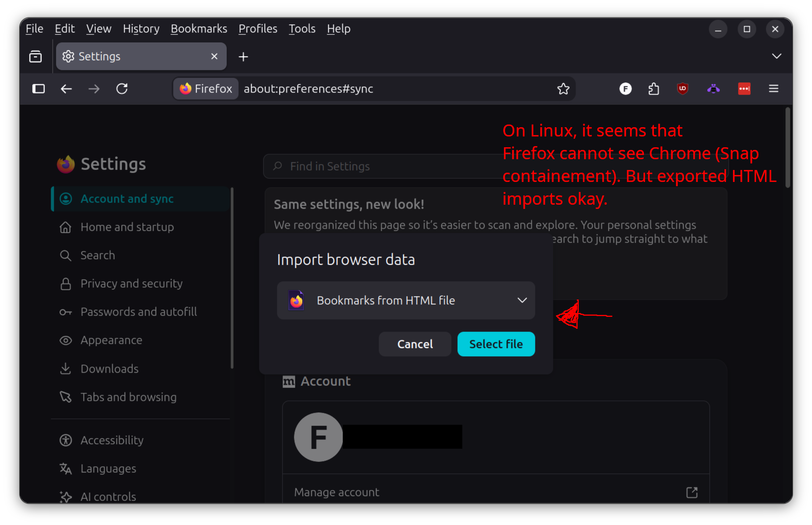
Task: Open the View menu
Action: click(x=99, y=29)
